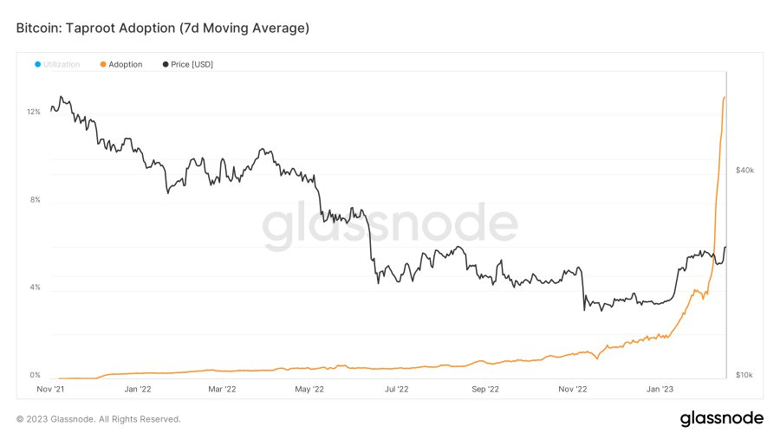
Task: Click the orange Adoption line peak
Action: 724,97
